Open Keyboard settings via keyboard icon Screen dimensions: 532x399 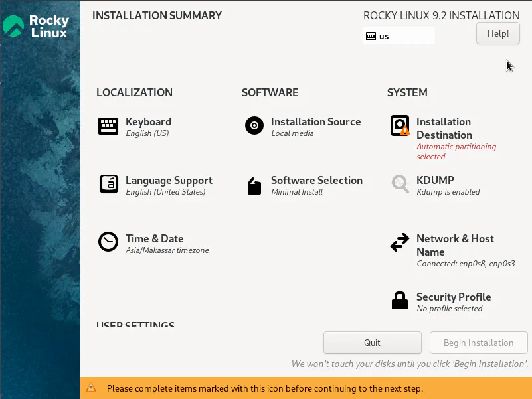[108, 126]
